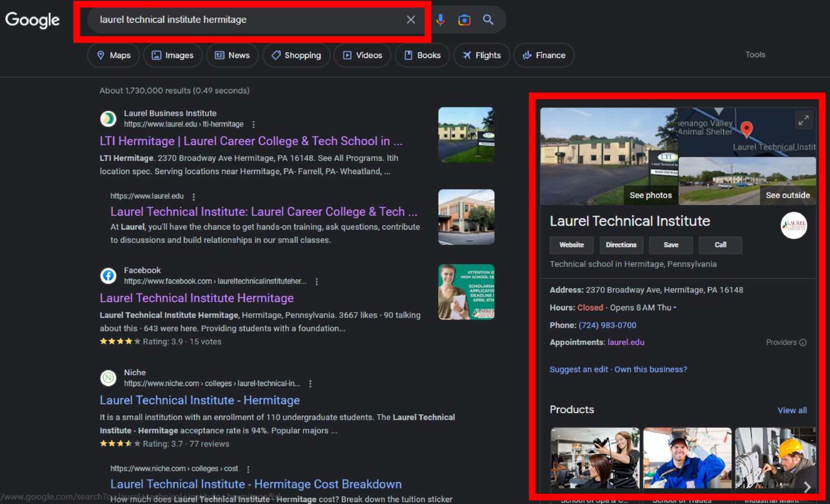
Task: Click See outside street view image
Action: pyautogui.click(x=787, y=195)
